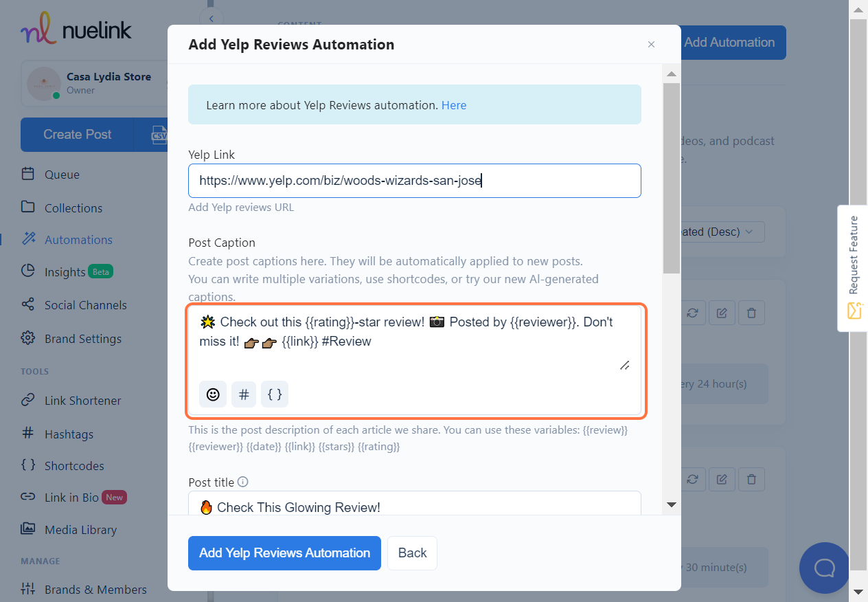Screen dimensions: 868x602
Task: Go to Link Shortener in the sidebar
Action: (83, 401)
